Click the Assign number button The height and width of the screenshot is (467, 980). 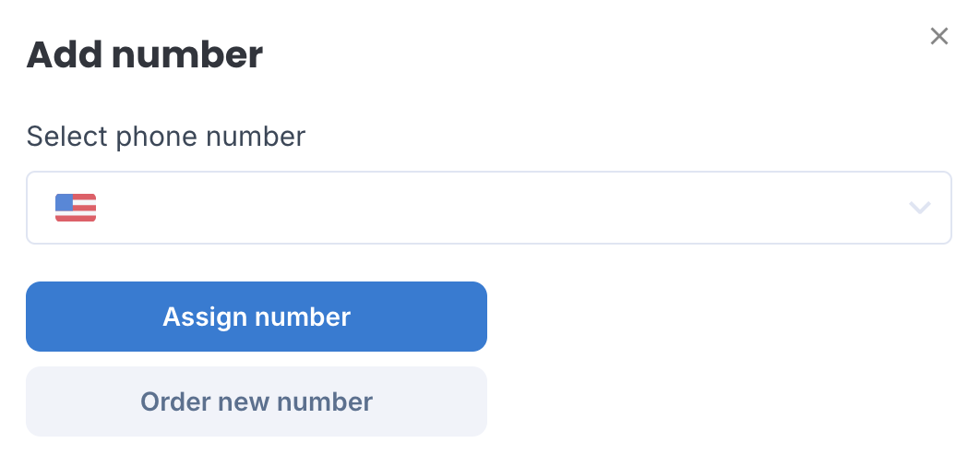tap(257, 317)
